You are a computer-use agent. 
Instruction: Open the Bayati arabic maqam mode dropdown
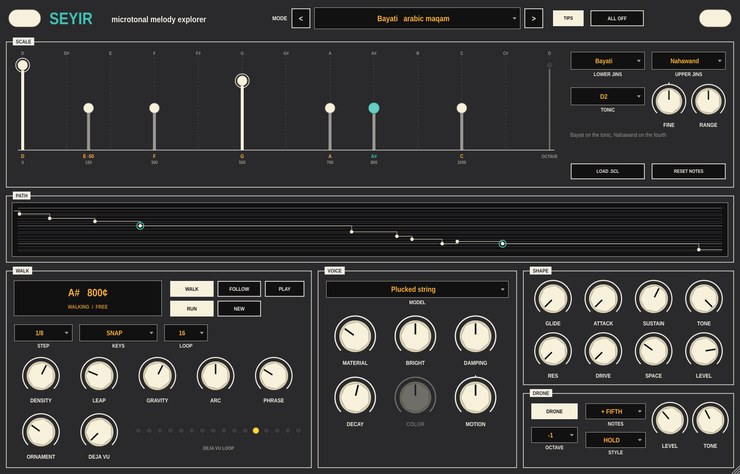click(417, 18)
